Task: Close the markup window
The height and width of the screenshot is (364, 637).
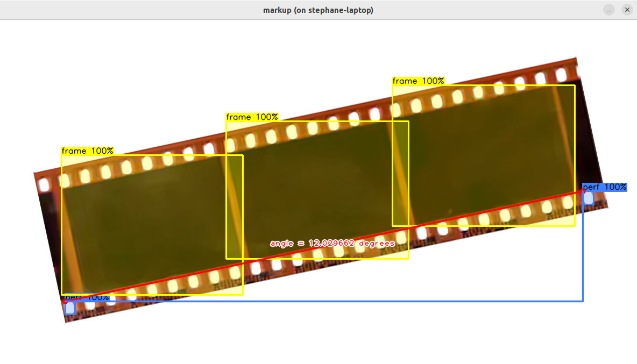Action: click(627, 10)
